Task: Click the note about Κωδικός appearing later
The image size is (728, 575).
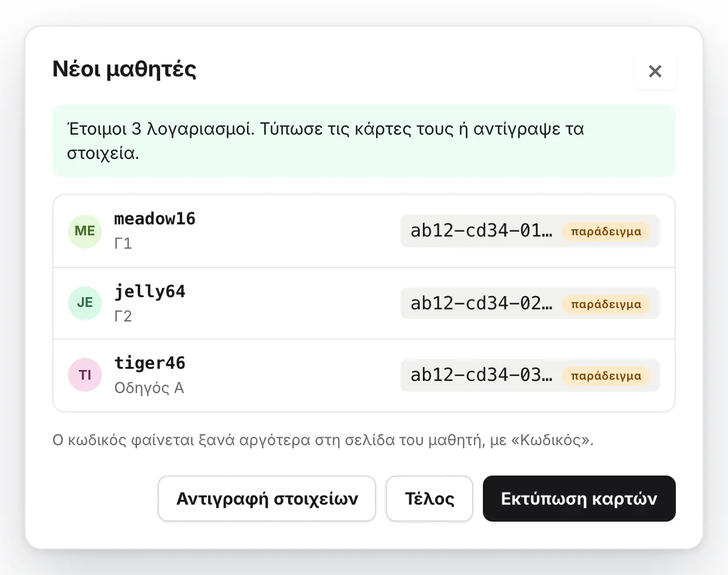Action: click(323, 440)
